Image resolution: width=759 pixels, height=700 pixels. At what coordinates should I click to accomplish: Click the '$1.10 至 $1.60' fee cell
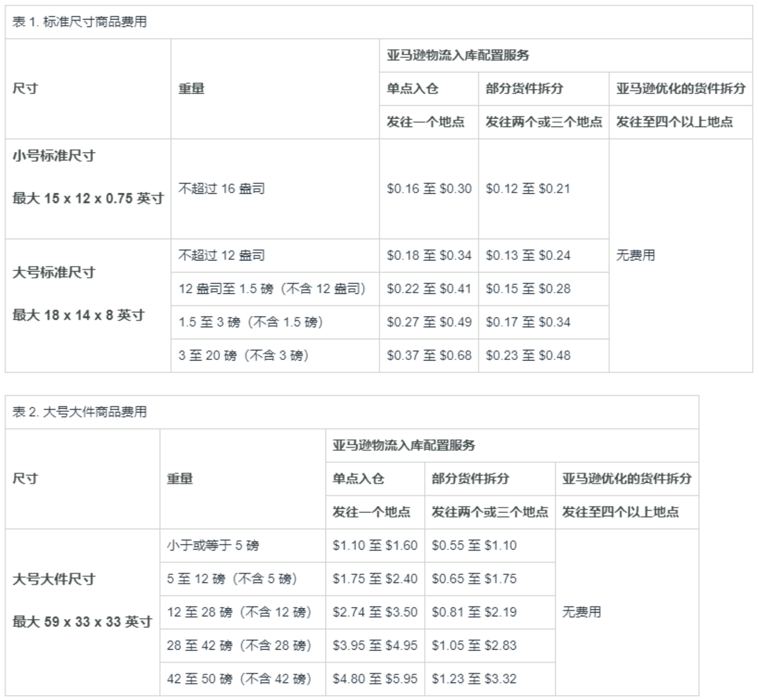pos(375,545)
